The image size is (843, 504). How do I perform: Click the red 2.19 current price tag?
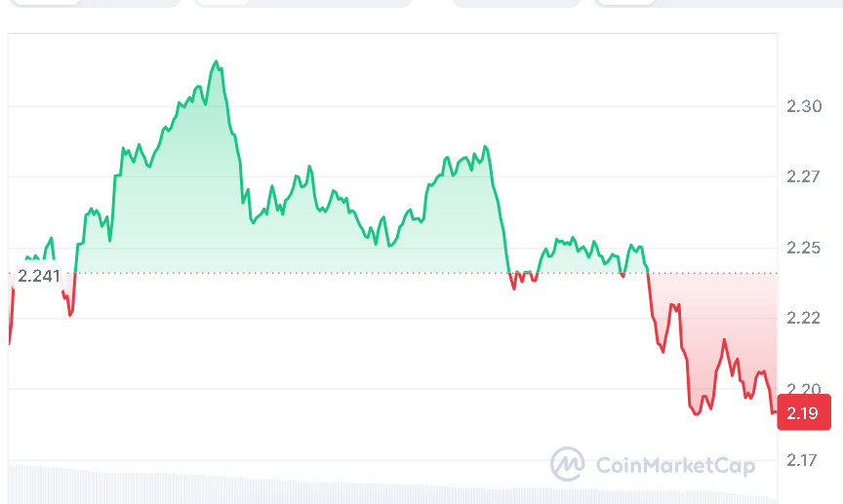coord(803,413)
